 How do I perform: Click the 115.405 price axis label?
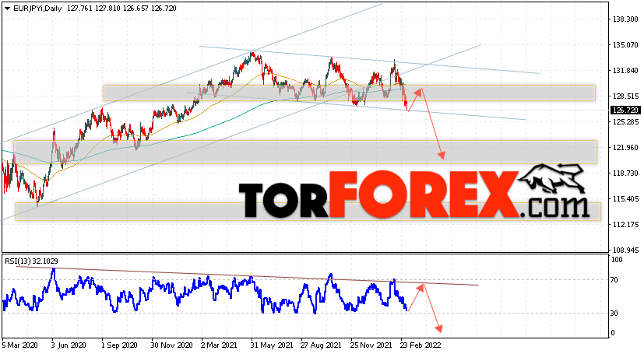pyautogui.click(x=625, y=199)
